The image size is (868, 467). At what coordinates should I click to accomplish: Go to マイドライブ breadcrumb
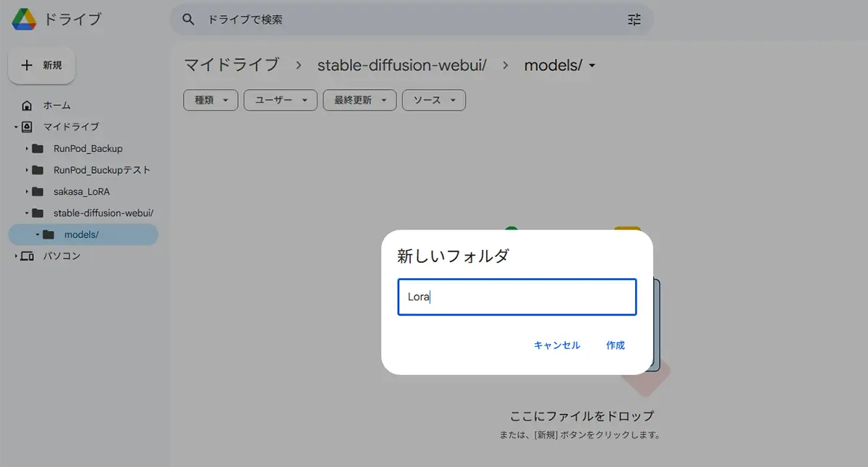point(231,65)
